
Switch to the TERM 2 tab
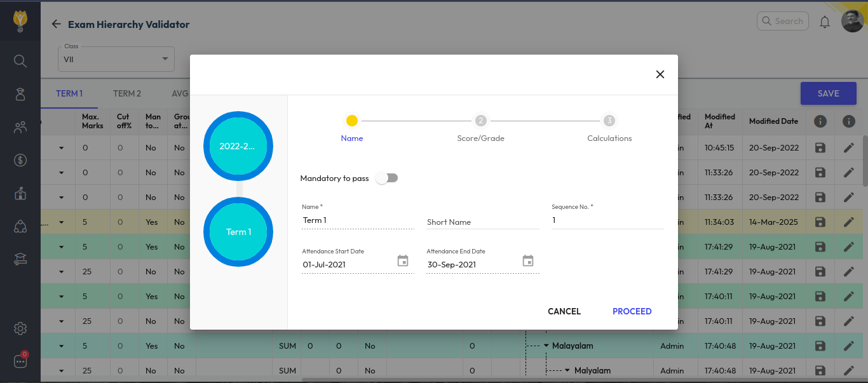tap(127, 93)
